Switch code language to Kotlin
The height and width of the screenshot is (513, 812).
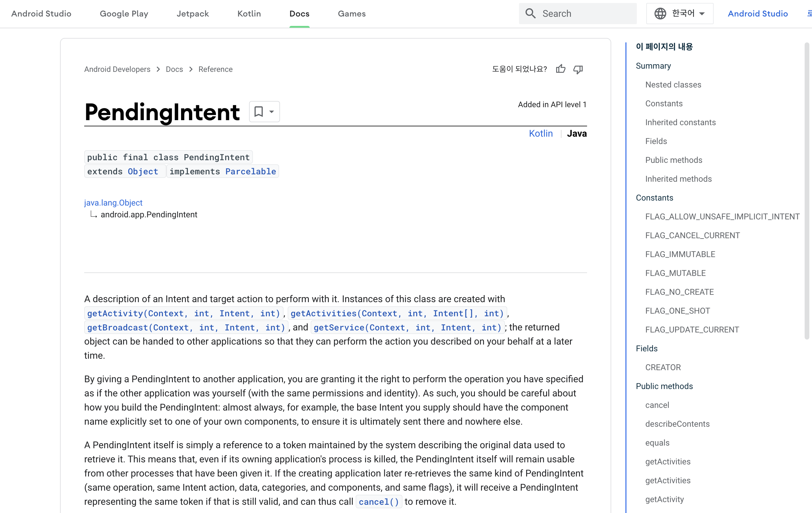pyautogui.click(x=541, y=134)
